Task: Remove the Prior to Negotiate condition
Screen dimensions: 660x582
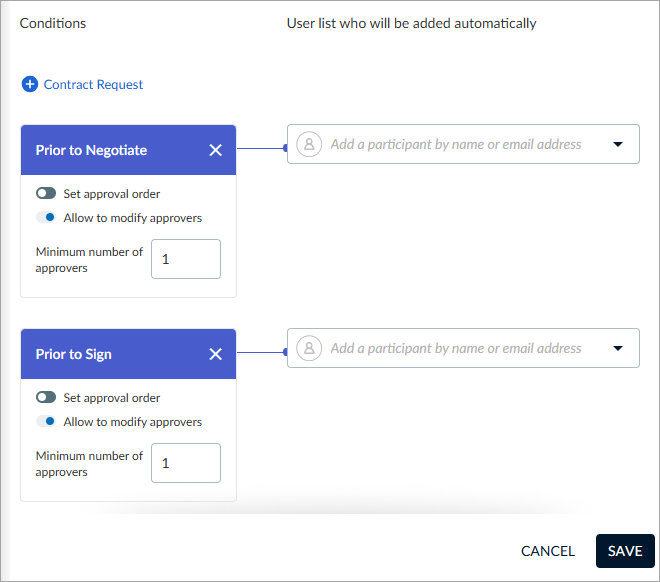Action: pyautogui.click(x=216, y=150)
